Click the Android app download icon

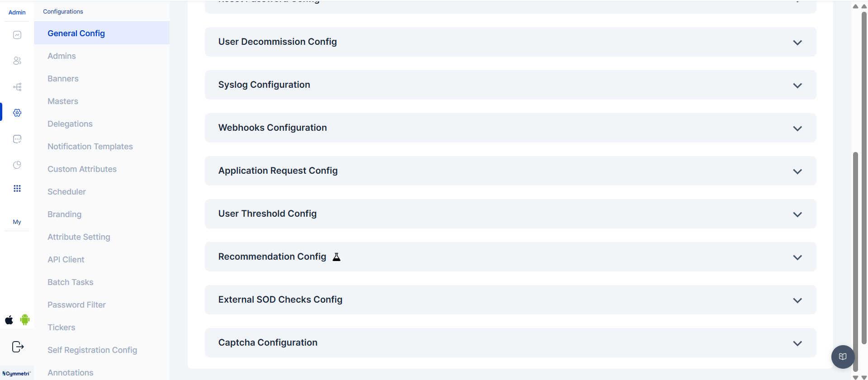[25, 320]
